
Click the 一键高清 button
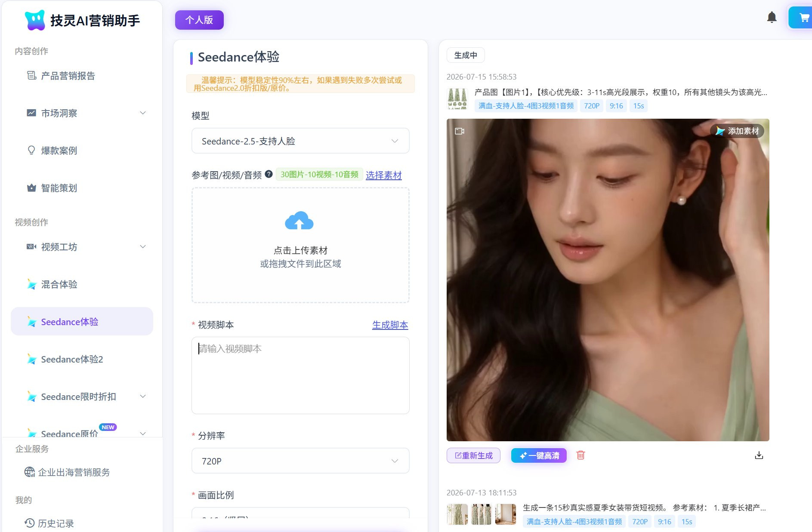pyautogui.click(x=539, y=455)
